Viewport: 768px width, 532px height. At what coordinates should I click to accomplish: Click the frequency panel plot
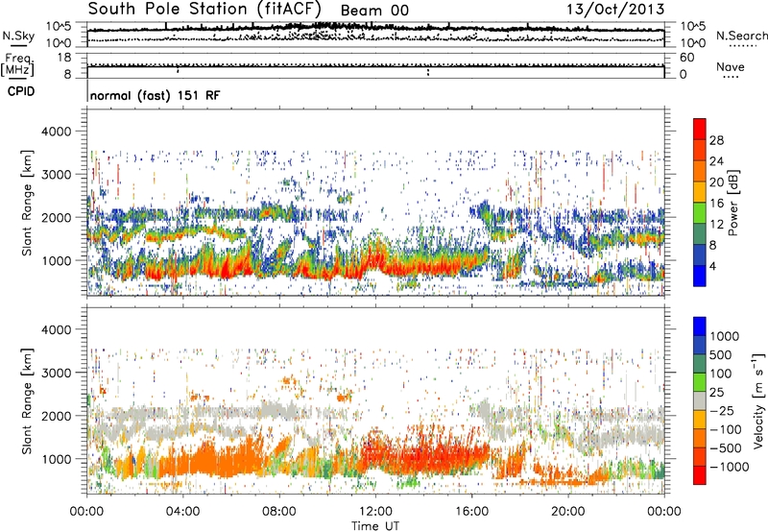coord(375,65)
